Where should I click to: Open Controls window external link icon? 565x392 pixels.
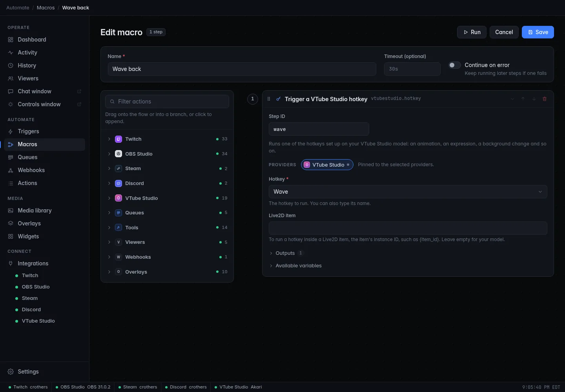pos(79,104)
